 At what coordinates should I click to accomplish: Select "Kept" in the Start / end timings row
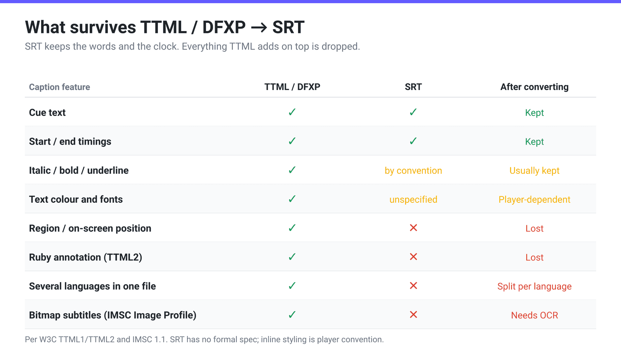click(x=534, y=141)
